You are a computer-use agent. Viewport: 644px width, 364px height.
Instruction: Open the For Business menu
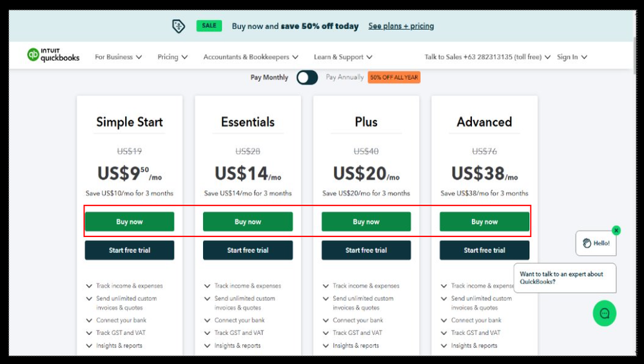pos(118,57)
